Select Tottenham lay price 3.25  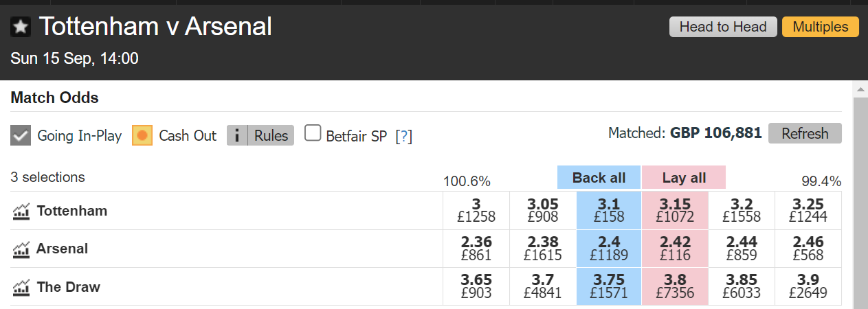(x=808, y=210)
